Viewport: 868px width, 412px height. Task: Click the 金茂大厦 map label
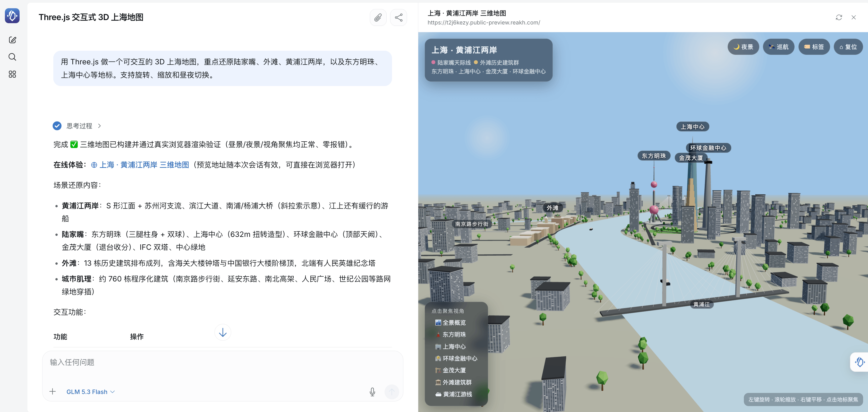point(691,158)
